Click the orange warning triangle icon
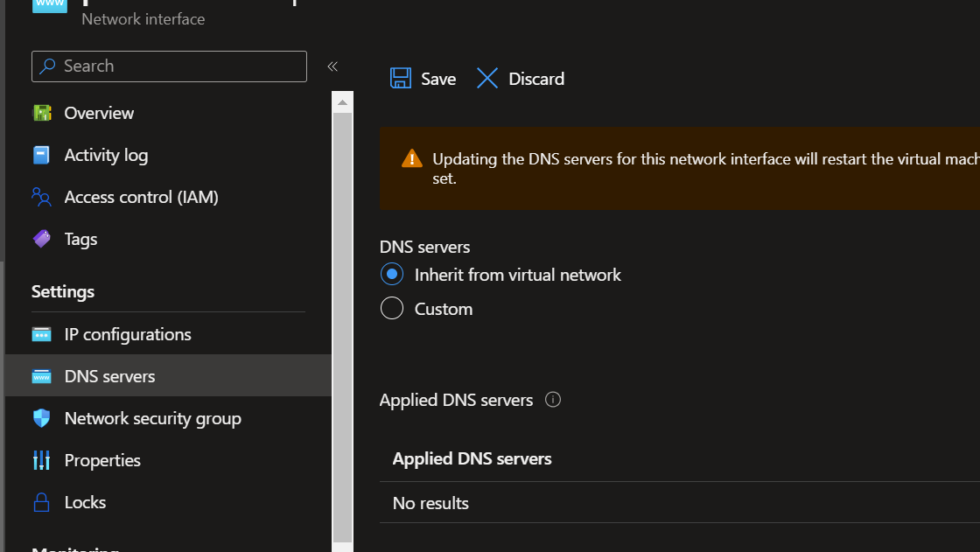980x552 pixels. coord(412,159)
